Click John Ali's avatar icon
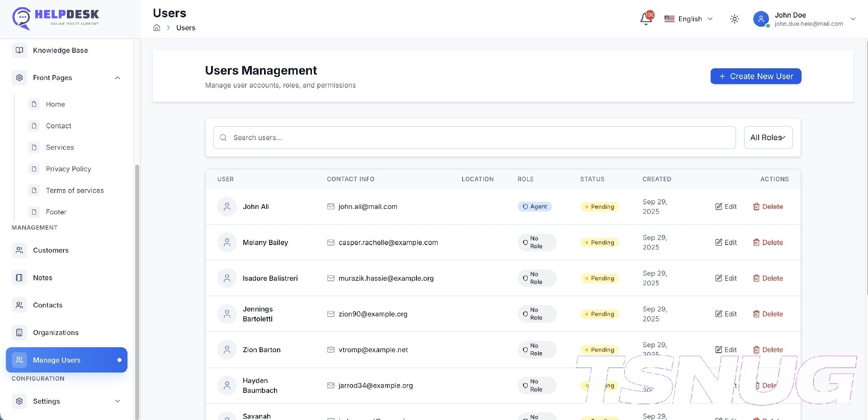The height and width of the screenshot is (420, 868). click(x=227, y=207)
